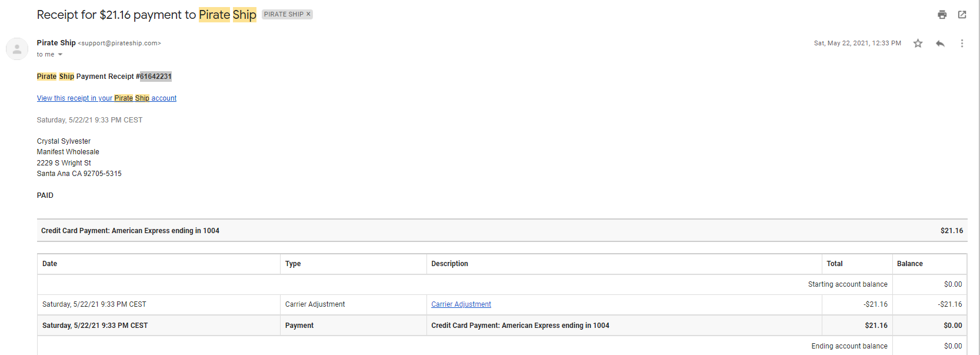Open the PIRATE SHIP label chip
Image resolution: width=980 pixels, height=355 pixels.
(284, 14)
